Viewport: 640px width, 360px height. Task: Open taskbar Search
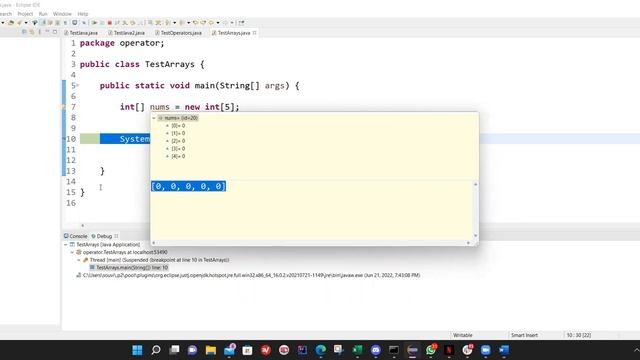(x=156, y=350)
